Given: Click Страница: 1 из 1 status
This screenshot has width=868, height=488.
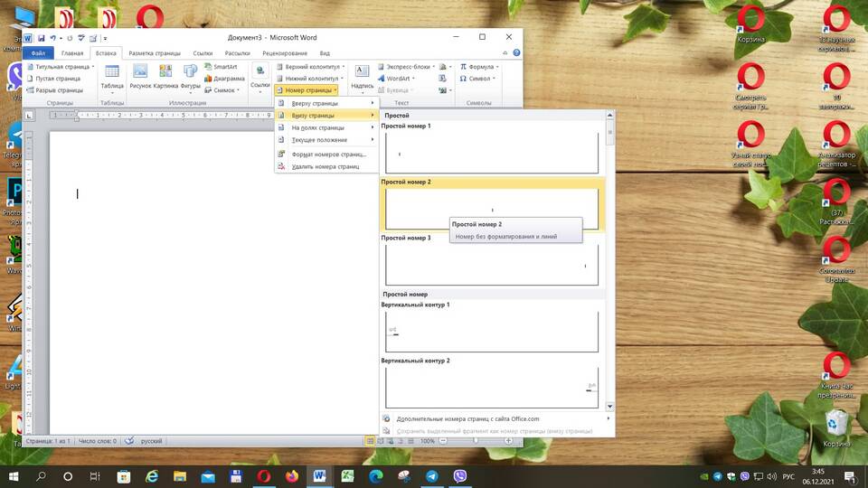Looking at the screenshot, I should (48, 441).
